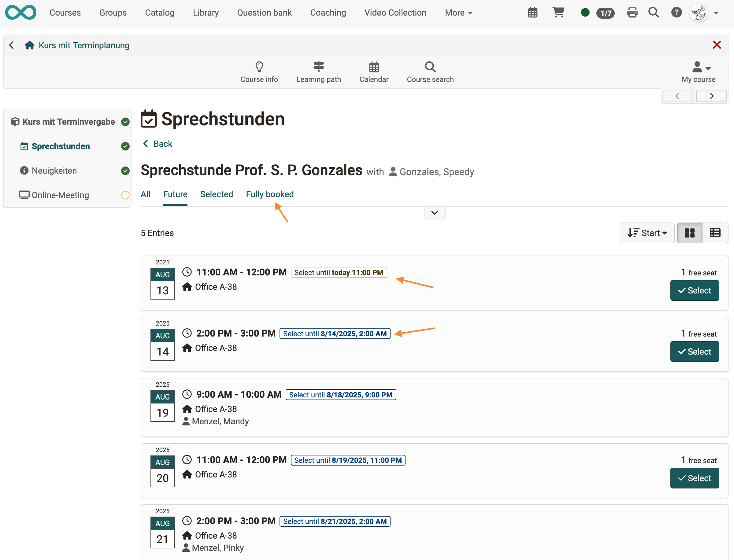Open Course search tool
The height and width of the screenshot is (560, 734).
[x=430, y=72]
